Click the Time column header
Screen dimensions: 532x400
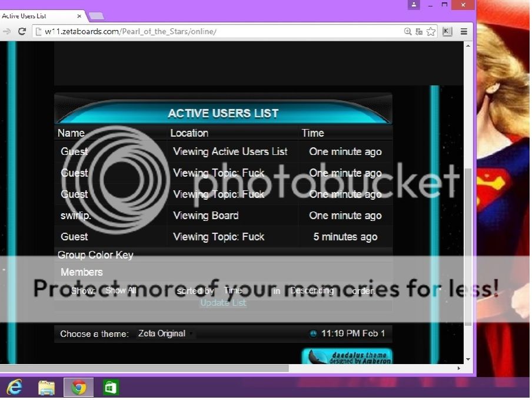coord(312,133)
